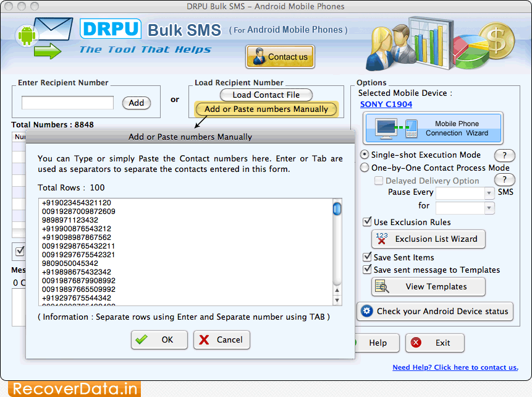This screenshot has width=532, height=397.
Task: Confirm manual numbers with the OK checkmark
Action: (159, 339)
